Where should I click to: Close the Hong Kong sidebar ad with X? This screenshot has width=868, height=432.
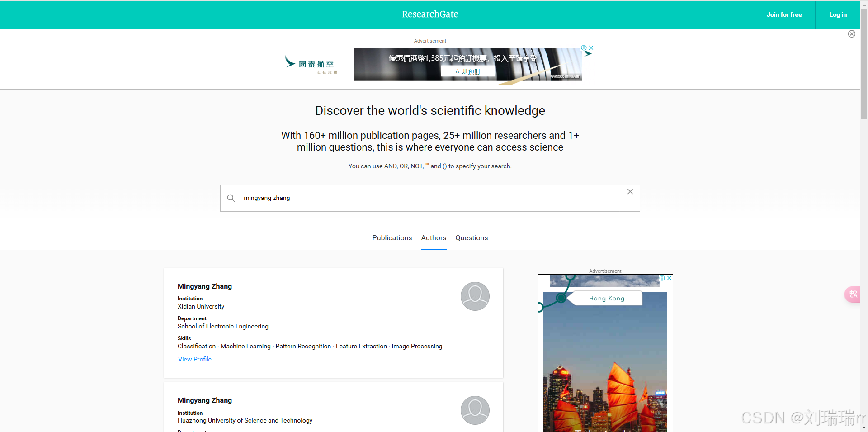click(x=669, y=278)
